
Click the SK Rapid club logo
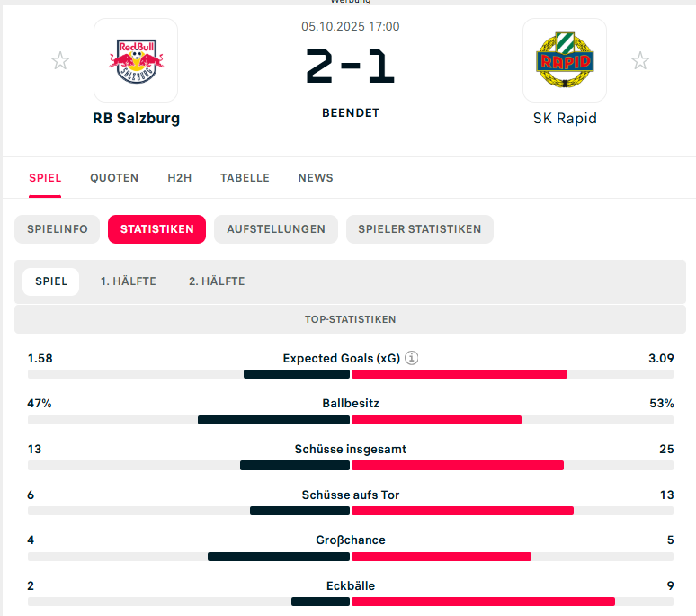564,60
